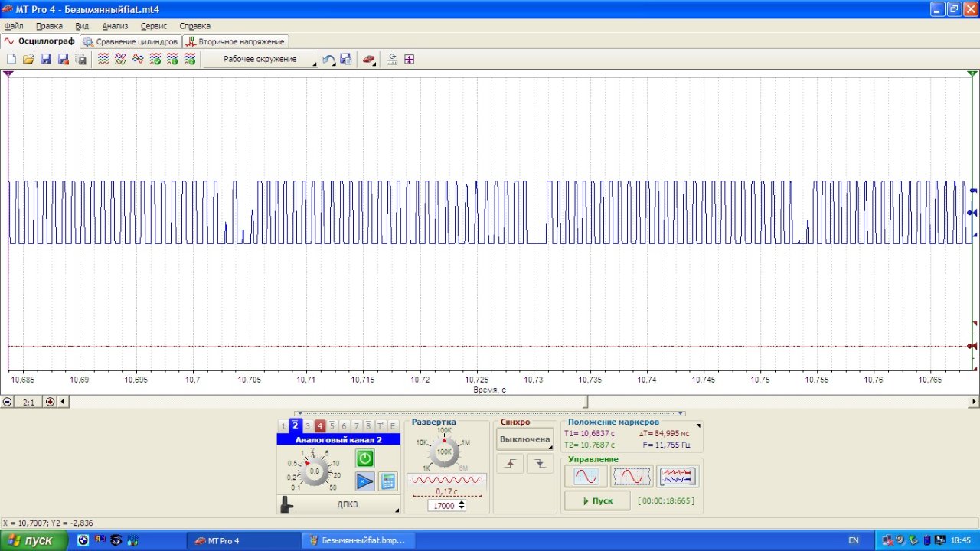Click the red car icon in toolbar

pyautogui.click(x=368, y=59)
